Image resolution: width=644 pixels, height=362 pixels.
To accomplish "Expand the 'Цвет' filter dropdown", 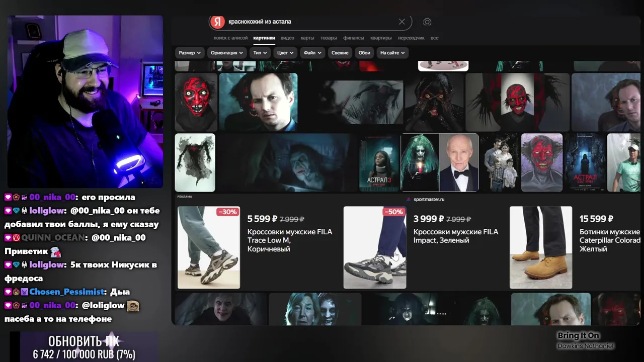I will [285, 53].
